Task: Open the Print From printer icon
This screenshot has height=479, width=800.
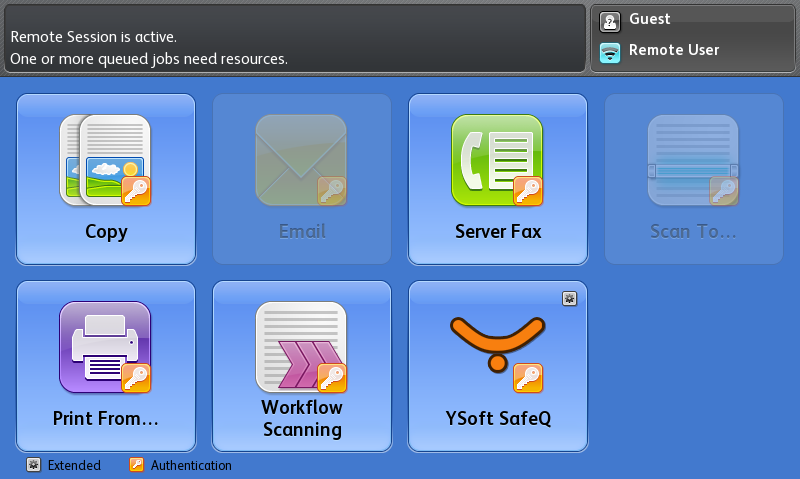Action: coord(104,346)
